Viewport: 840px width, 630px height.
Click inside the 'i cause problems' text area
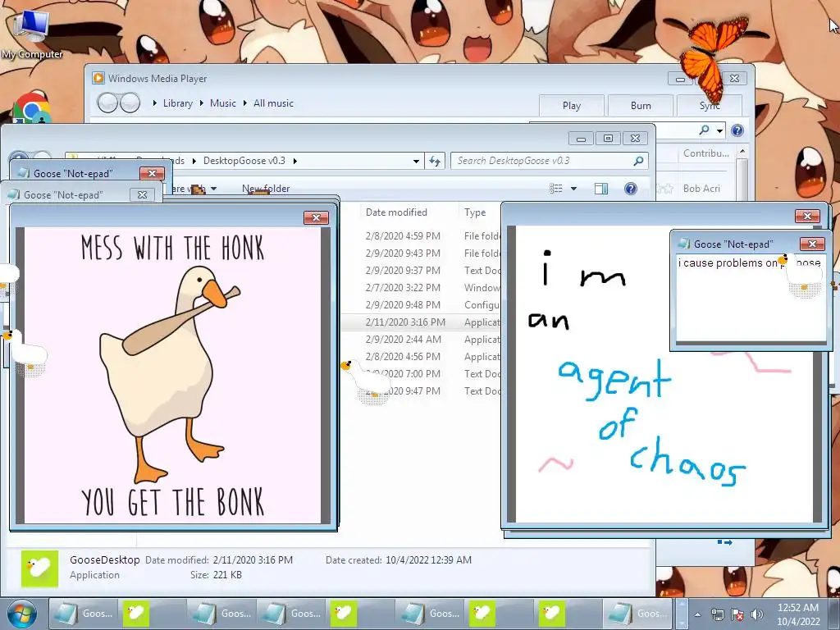click(751, 298)
